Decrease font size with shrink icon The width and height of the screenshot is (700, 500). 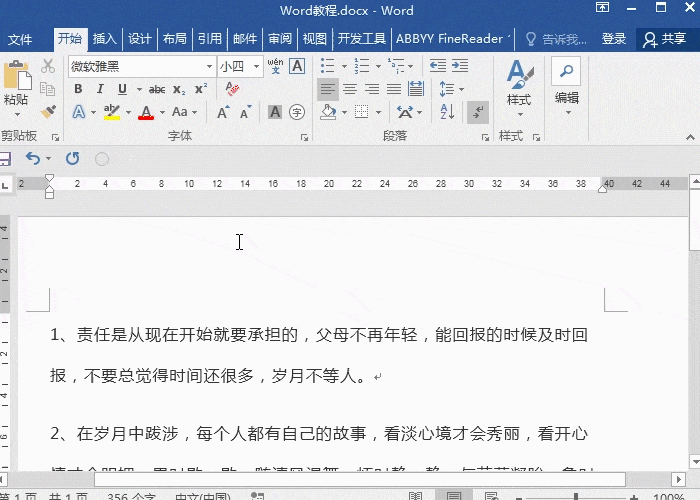point(246,112)
